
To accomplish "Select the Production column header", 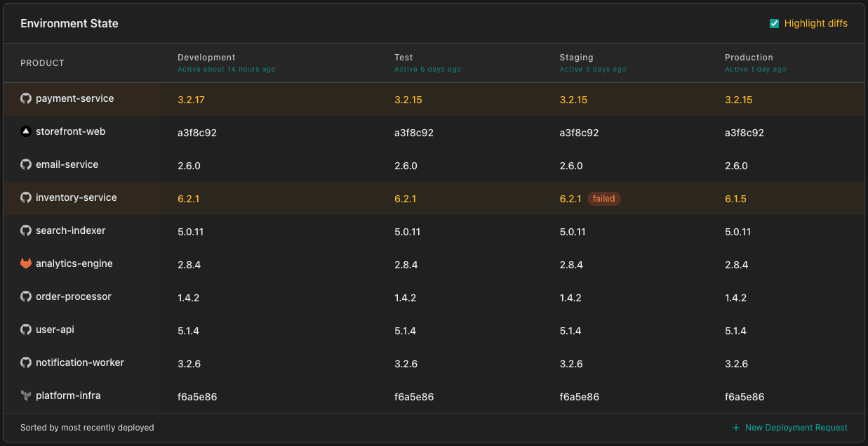I will 749,58.
